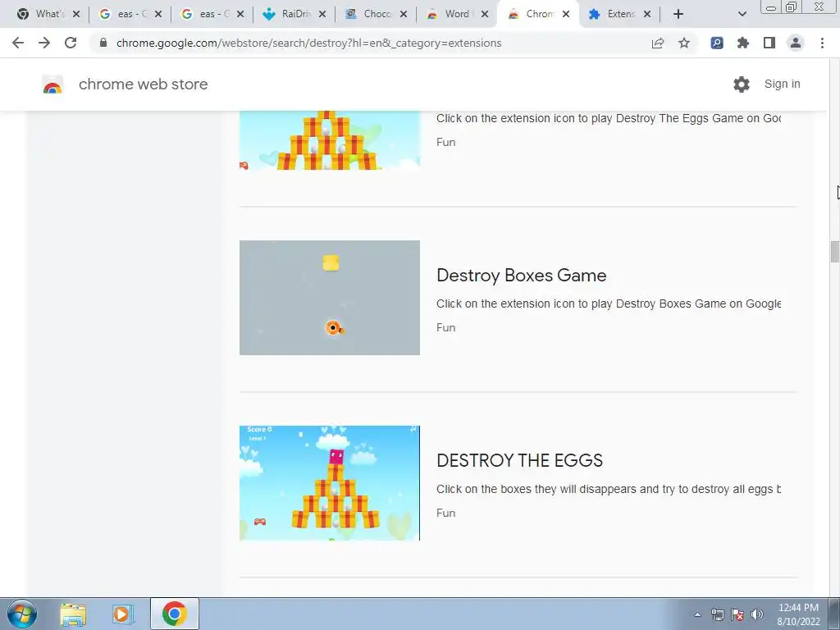840x630 pixels.
Task: Close the Choco tab
Action: pos(404,15)
